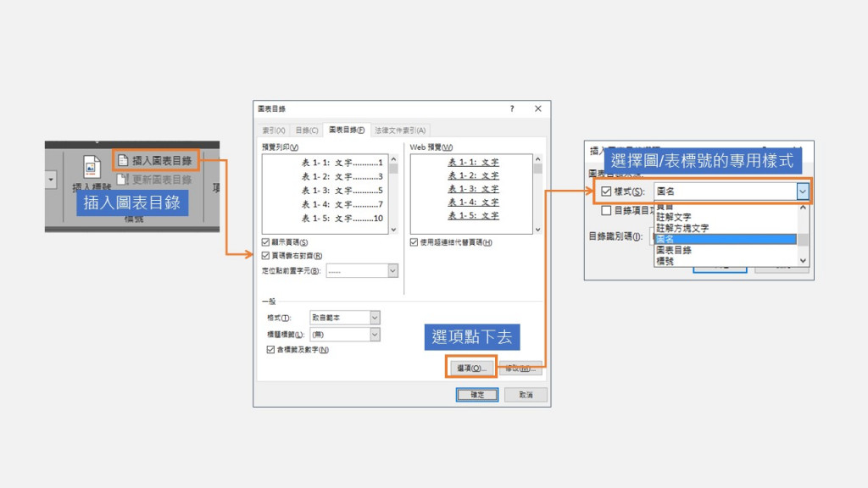Toggle the 含標籤及數字(N) checkbox
Viewport: 868px width, 488px height.
[270, 350]
